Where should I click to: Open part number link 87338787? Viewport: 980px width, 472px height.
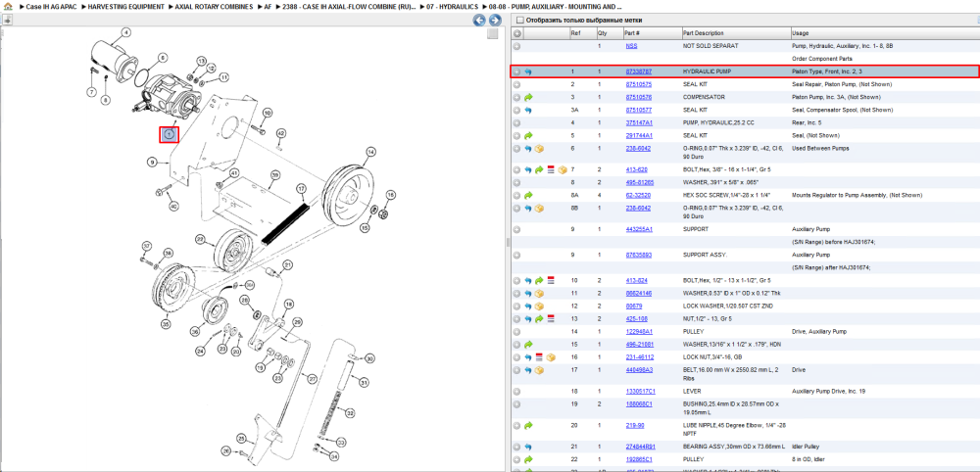639,71
